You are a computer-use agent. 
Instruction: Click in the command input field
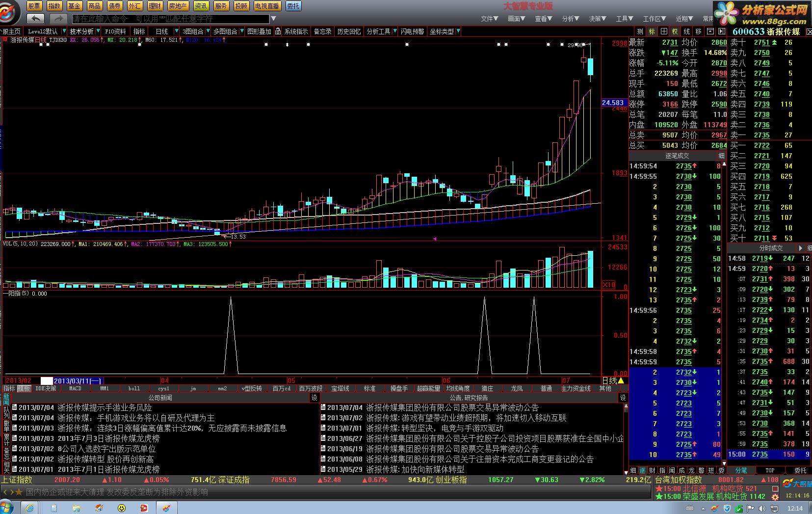click(171, 19)
